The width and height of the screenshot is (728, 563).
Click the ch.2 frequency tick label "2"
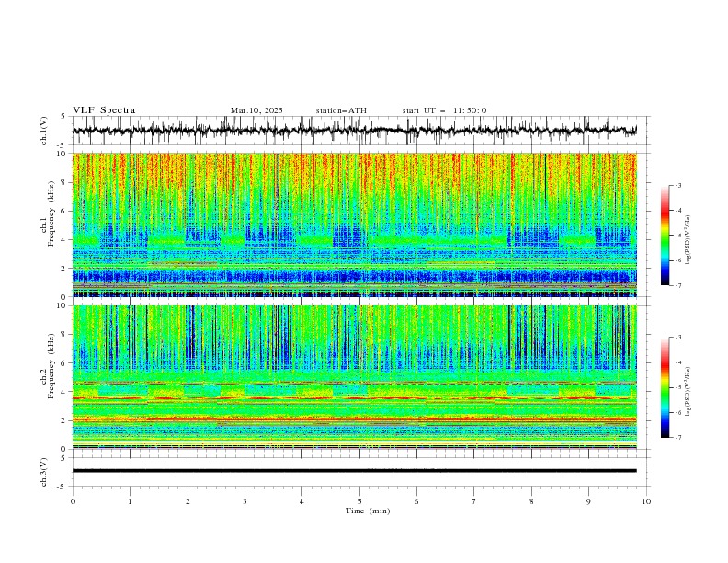65,420
